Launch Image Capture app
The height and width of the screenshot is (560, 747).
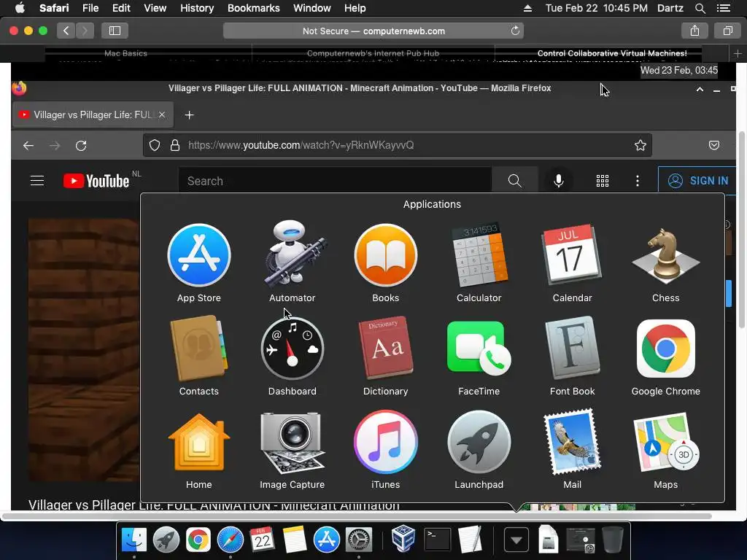tap(292, 442)
